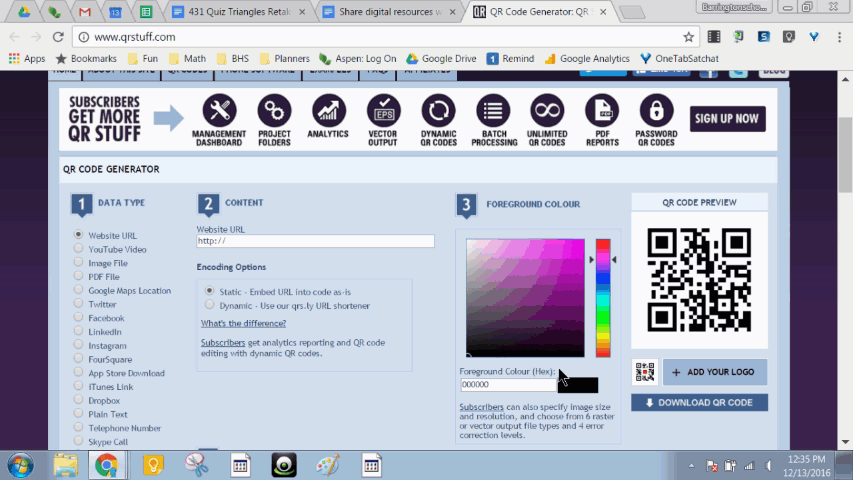
Task: Open the volume control in system tray
Action: pyautogui.click(x=768, y=466)
